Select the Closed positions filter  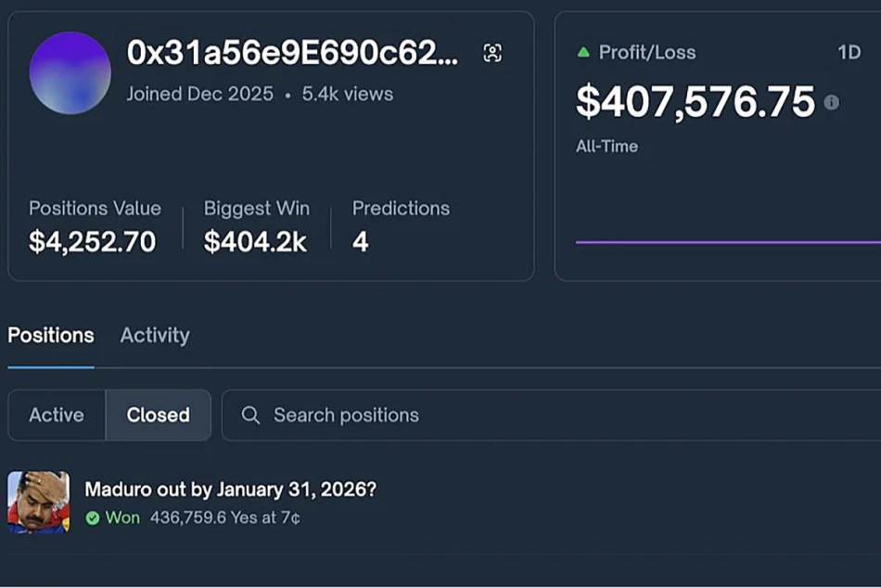point(159,415)
